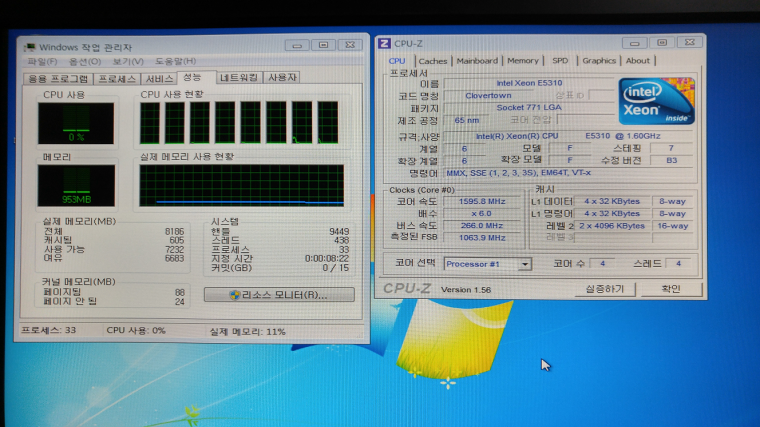Click the 실증하기 button in CPU-Z
760x427 pixels.
[604, 289]
